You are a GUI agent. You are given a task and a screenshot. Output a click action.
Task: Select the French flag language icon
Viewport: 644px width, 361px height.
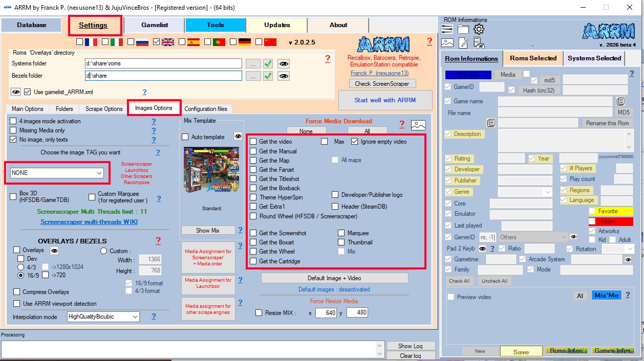coord(91,42)
